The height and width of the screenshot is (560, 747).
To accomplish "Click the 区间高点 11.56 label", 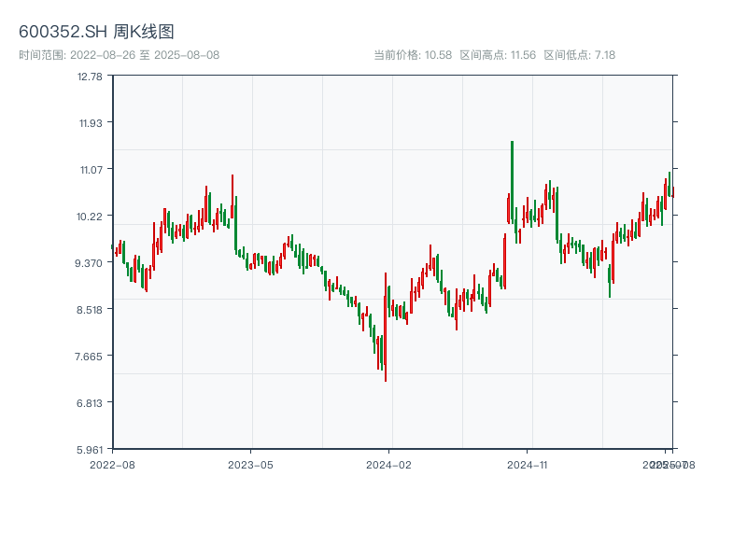I will point(498,55).
